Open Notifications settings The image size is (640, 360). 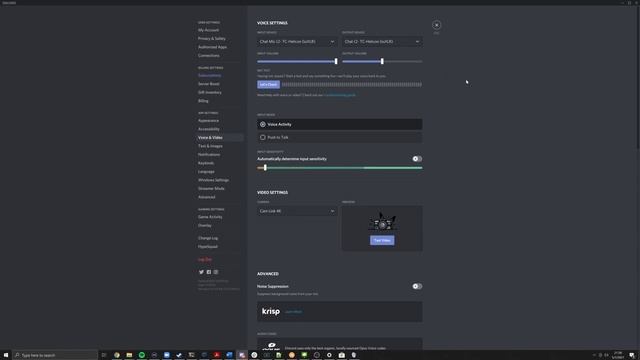(209, 154)
